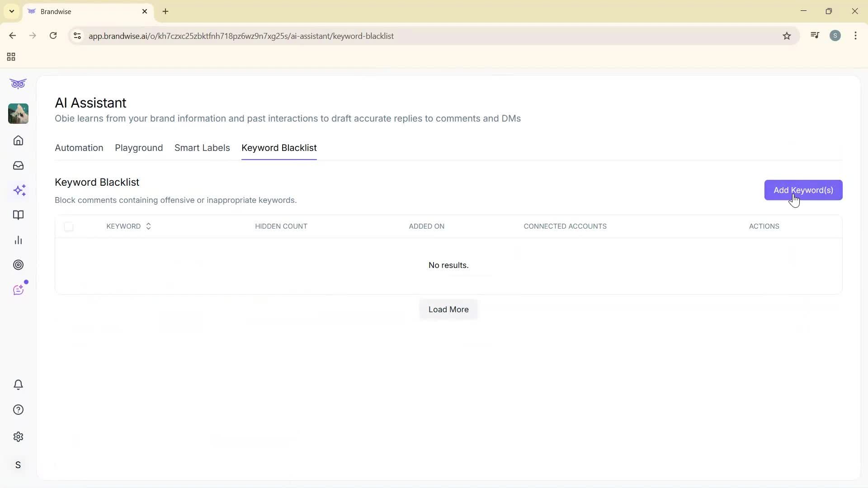Click the Brandwise owl logo
This screenshot has height=488, width=868.
pos(18,84)
